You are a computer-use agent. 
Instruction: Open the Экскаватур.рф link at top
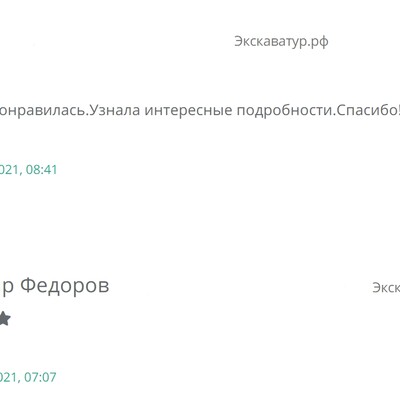(x=281, y=42)
